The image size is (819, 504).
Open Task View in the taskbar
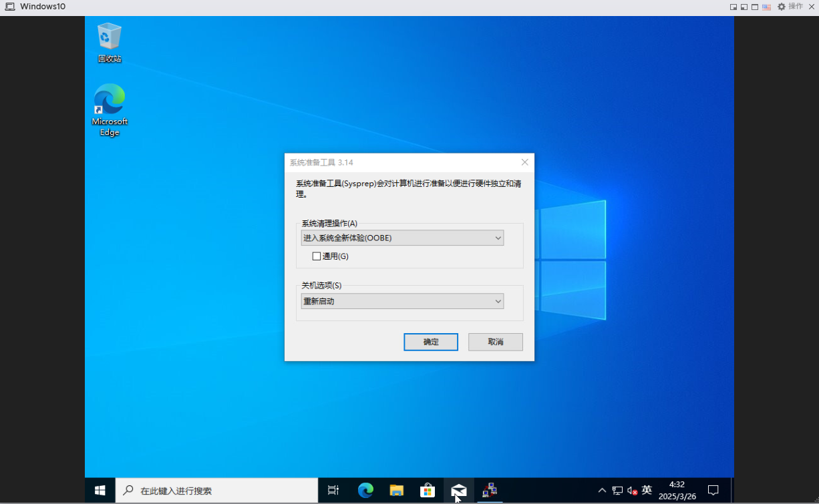[x=333, y=491]
